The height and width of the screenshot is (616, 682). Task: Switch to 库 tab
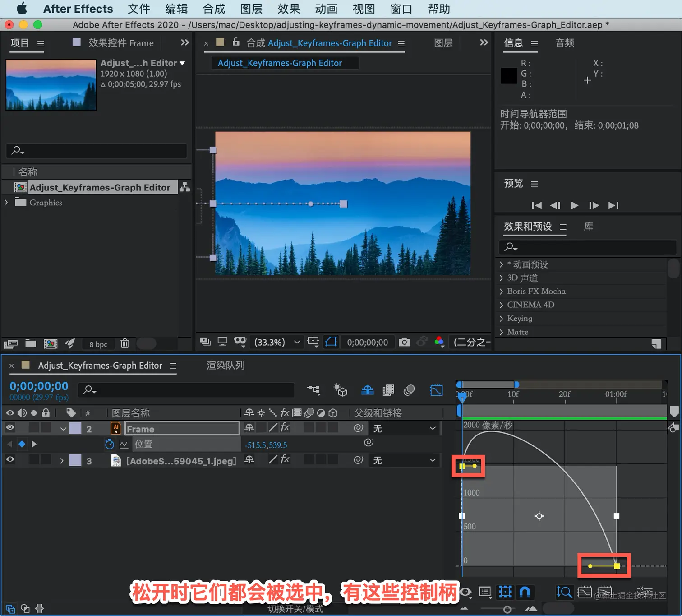coord(588,226)
